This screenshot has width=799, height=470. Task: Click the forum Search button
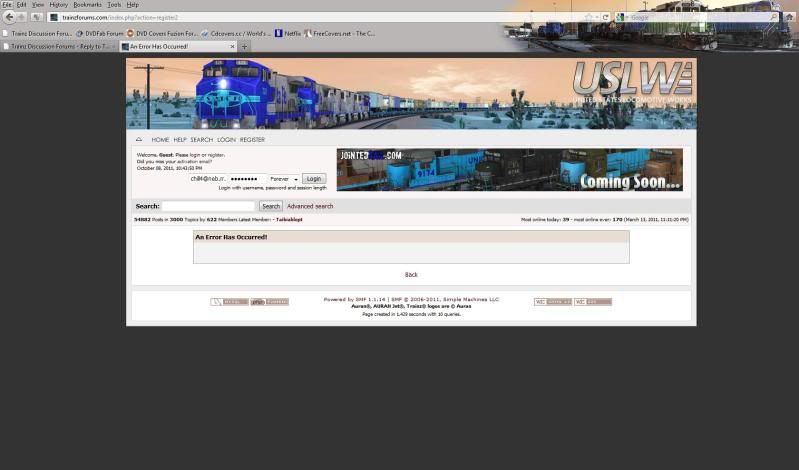pos(271,206)
